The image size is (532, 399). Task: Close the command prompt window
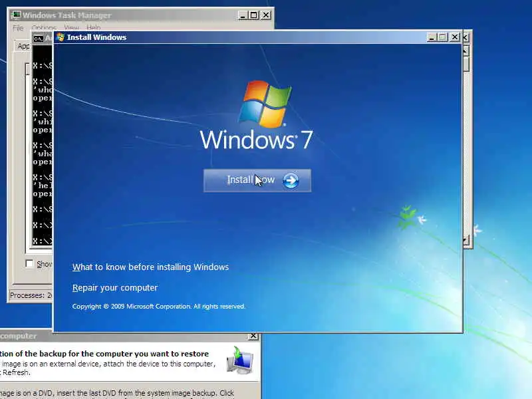point(465,37)
